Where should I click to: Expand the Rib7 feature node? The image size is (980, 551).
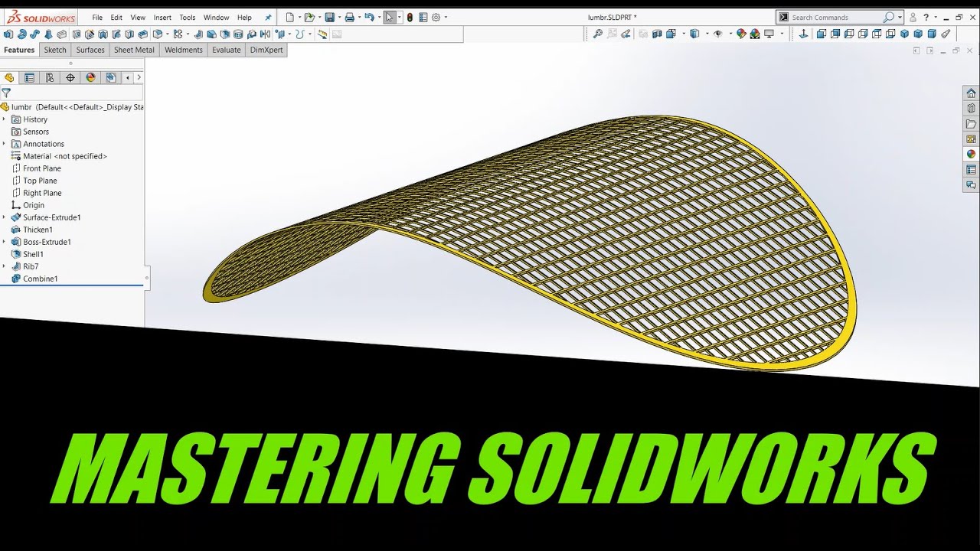4,266
